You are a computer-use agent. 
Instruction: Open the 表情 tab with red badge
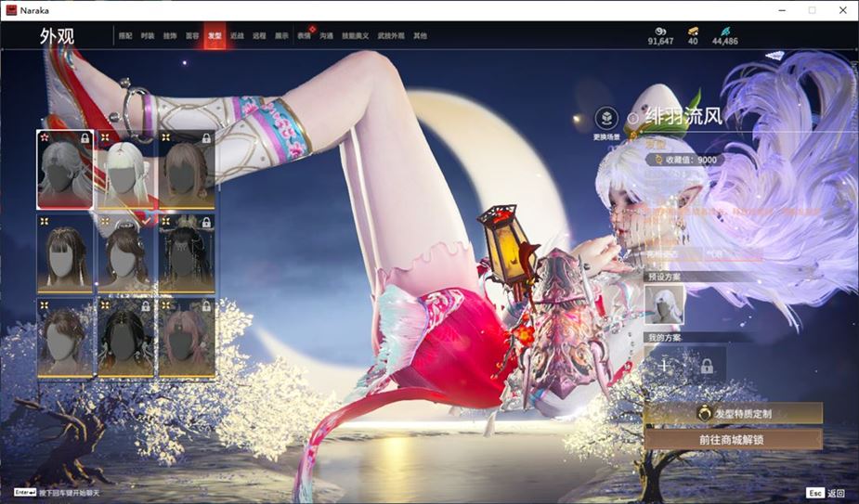(x=304, y=35)
